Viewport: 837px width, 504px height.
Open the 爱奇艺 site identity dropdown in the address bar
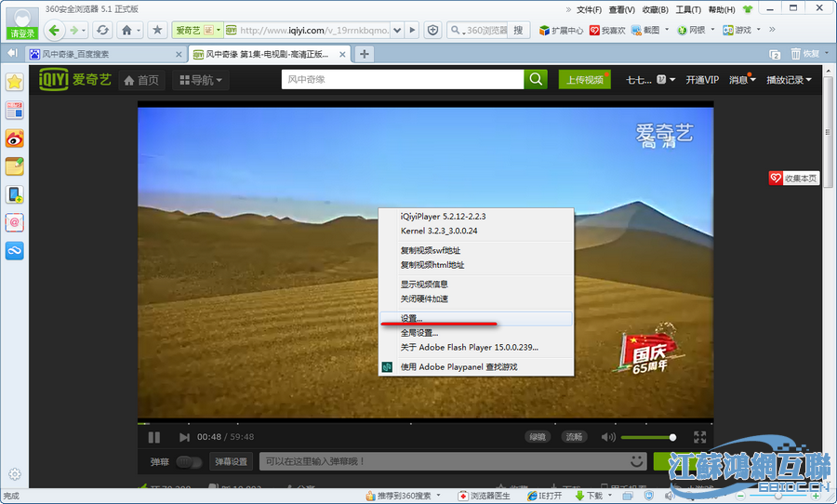click(197, 31)
